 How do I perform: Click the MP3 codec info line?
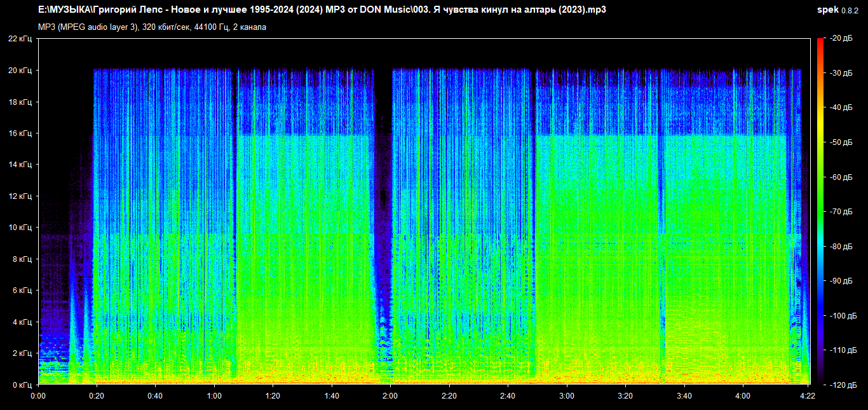153,27
